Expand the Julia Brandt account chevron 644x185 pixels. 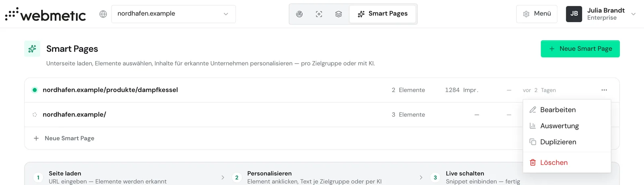pos(633,14)
